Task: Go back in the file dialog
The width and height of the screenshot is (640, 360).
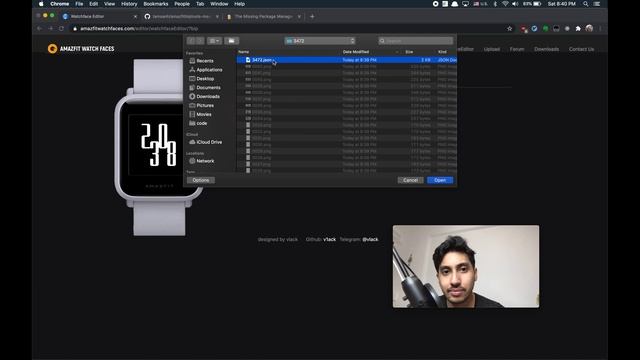Action: pos(191,41)
